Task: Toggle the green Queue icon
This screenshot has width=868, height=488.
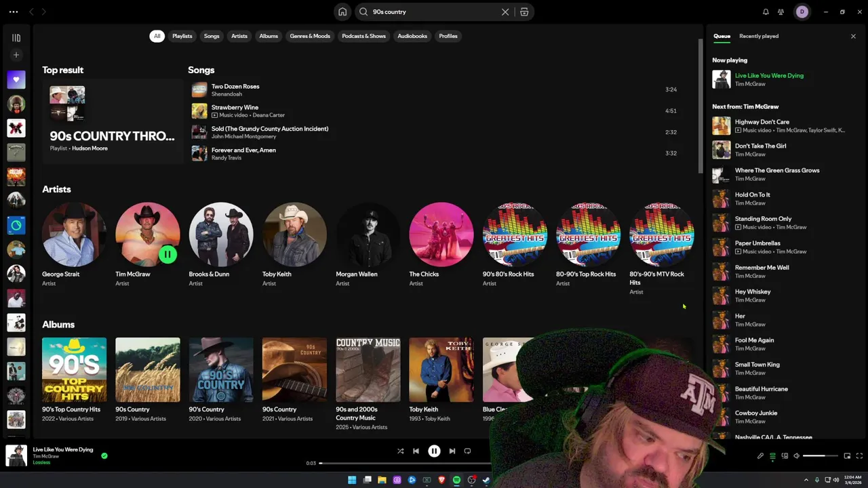Action: click(772, 456)
